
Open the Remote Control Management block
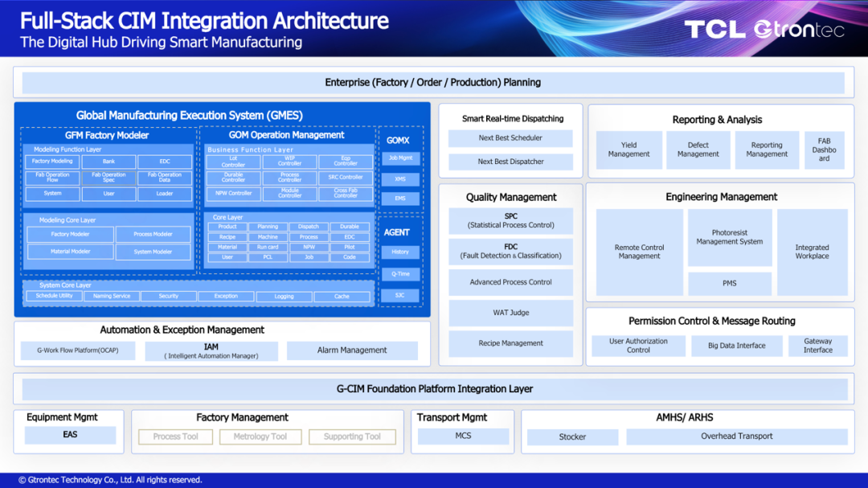tap(640, 252)
